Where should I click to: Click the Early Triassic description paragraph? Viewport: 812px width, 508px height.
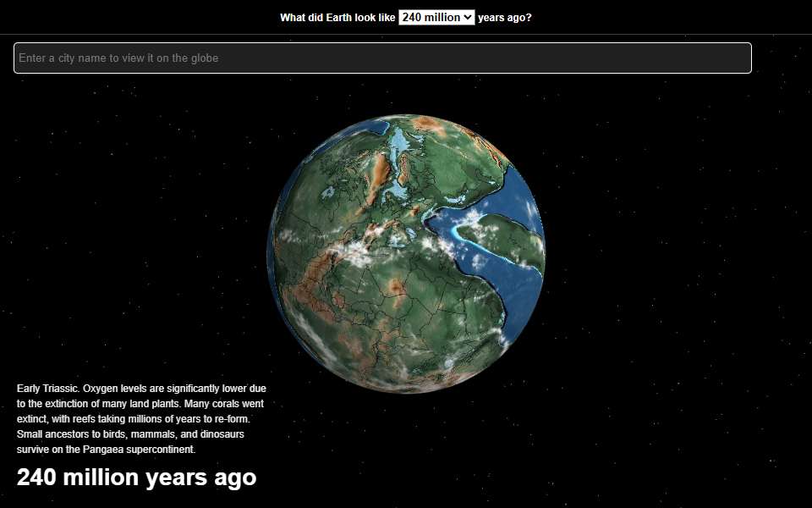click(141, 419)
